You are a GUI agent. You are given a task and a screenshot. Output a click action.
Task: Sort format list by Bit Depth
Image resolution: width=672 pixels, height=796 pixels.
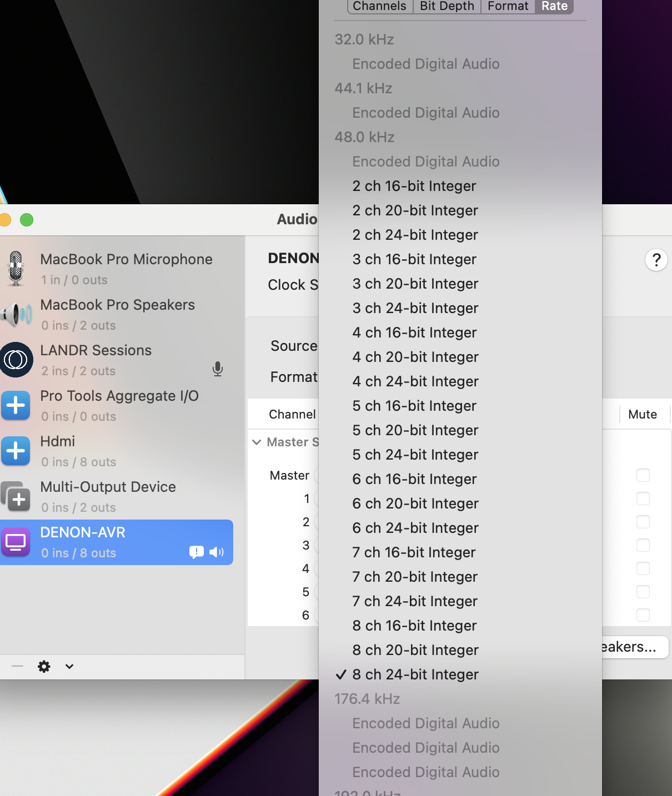[447, 6]
